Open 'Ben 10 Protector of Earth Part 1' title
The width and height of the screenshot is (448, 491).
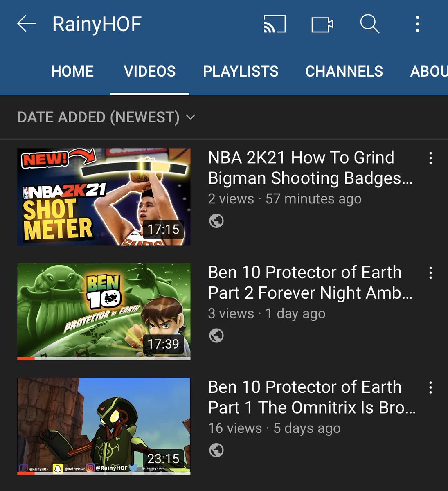pos(312,397)
